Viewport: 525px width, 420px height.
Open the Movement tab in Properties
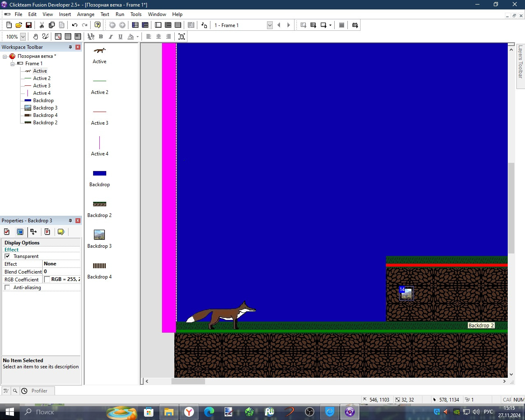click(x=34, y=232)
